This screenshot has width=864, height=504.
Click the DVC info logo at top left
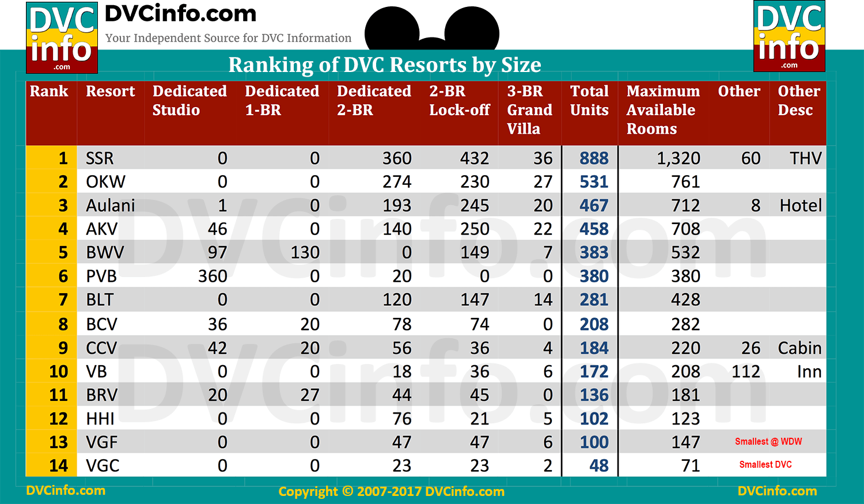click(62, 38)
